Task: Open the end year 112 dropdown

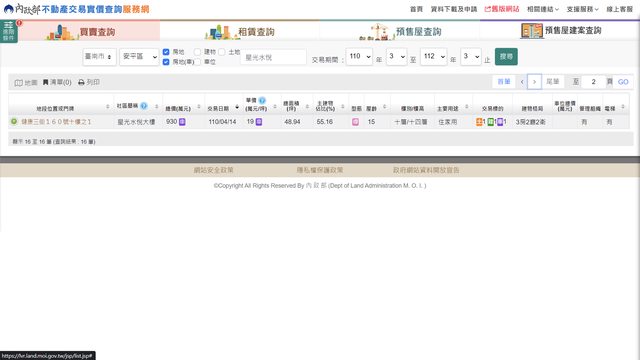Action: 433,56
